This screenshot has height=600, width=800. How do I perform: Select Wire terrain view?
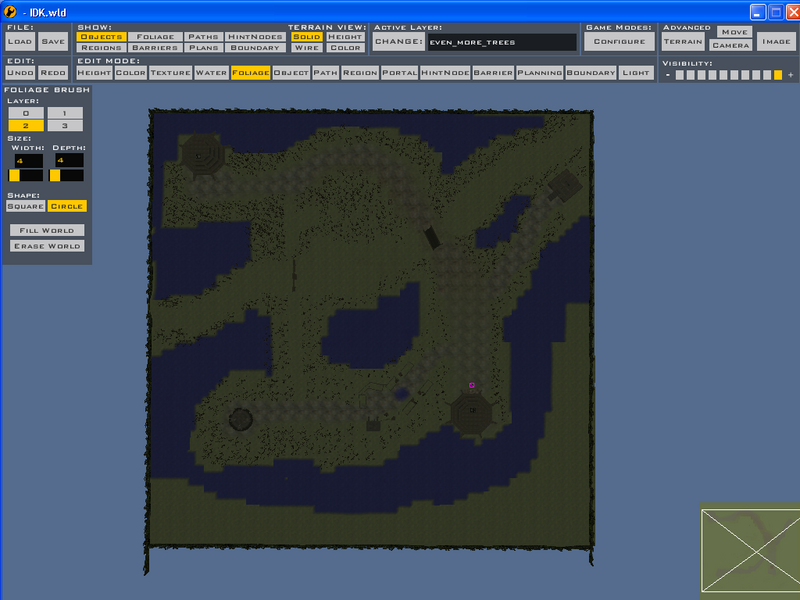[x=307, y=47]
